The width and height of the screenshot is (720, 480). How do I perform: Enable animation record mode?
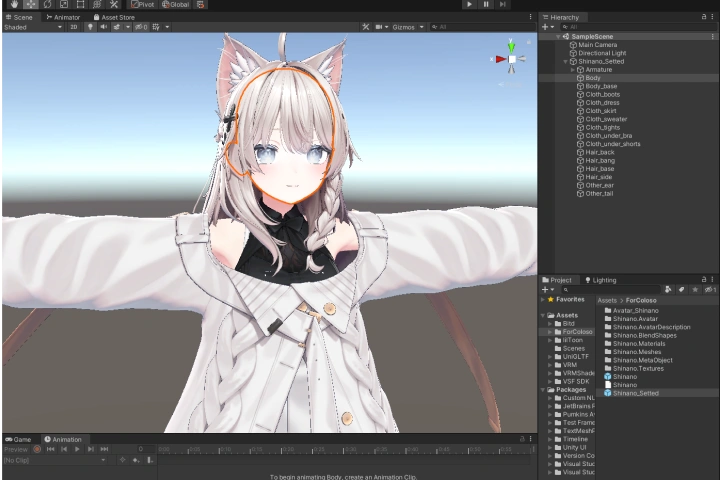coord(37,449)
